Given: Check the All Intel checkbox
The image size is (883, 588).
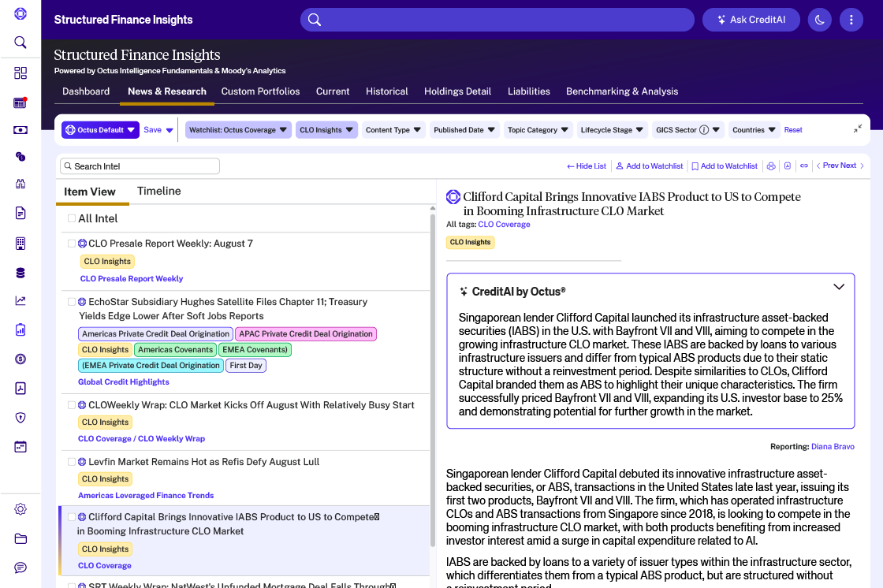Looking at the screenshot, I should (x=72, y=218).
